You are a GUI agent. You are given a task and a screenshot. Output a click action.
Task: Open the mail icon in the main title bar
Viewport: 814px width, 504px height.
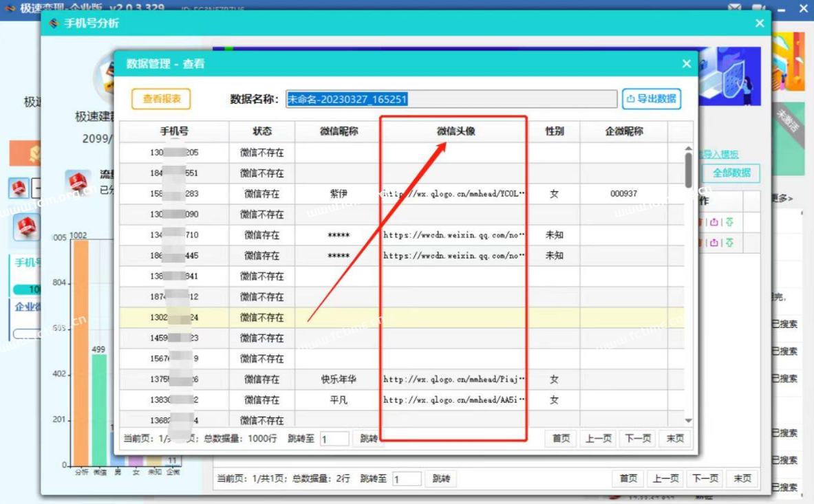735,8
